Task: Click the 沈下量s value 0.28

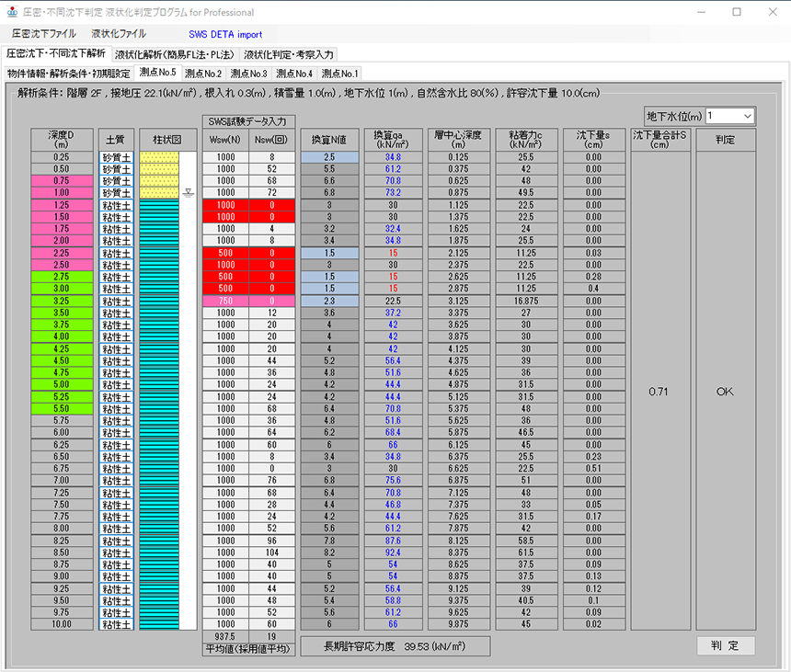Action: tap(594, 277)
